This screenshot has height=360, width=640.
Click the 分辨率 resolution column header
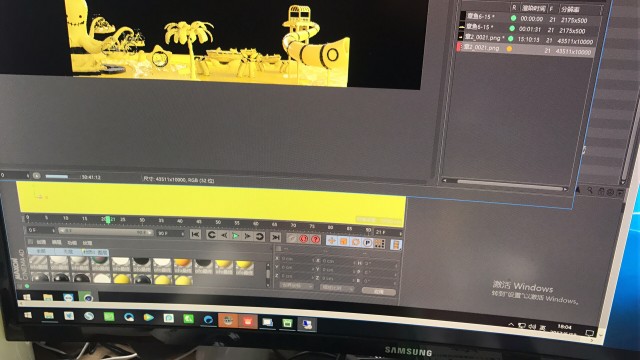coord(570,9)
